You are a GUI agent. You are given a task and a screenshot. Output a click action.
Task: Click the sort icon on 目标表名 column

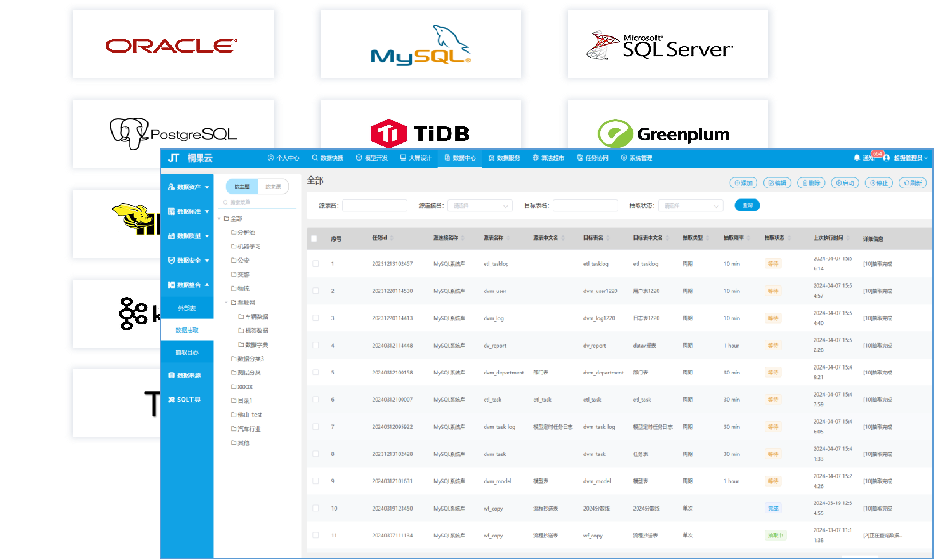coord(608,238)
